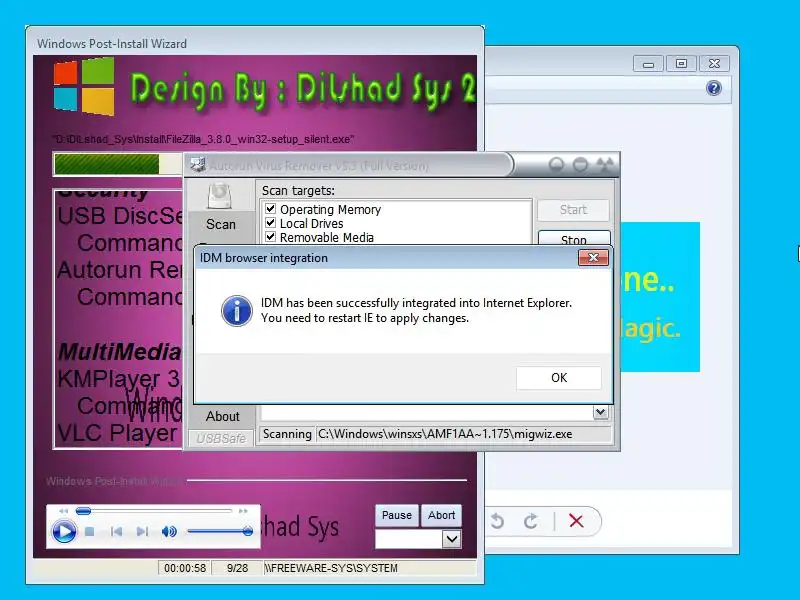Click the second round title button in Autorun Virus Remover
Viewport: 800px width, 600px height.
[x=580, y=164]
